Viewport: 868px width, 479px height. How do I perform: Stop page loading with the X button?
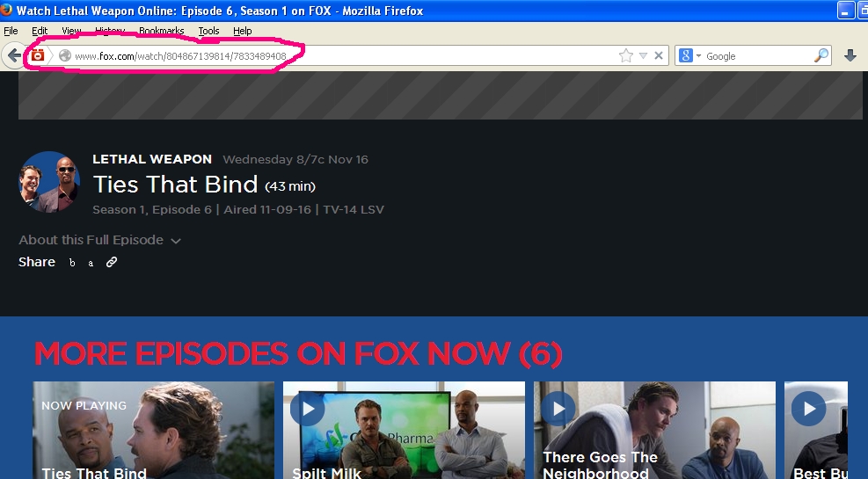click(659, 55)
